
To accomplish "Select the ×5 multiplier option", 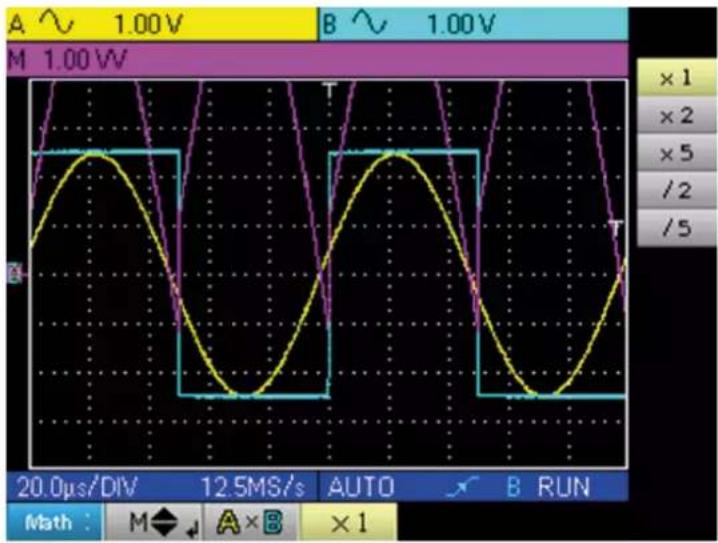I will [676, 153].
